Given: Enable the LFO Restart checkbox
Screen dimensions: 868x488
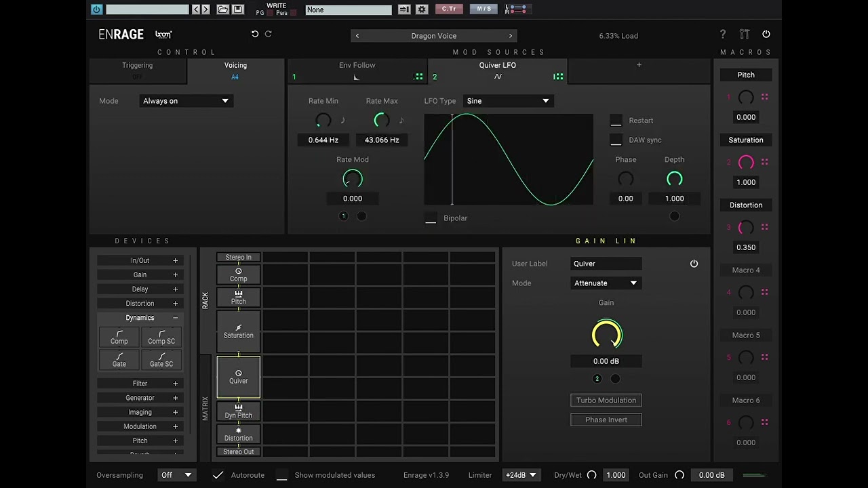Looking at the screenshot, I should (616, 121).
